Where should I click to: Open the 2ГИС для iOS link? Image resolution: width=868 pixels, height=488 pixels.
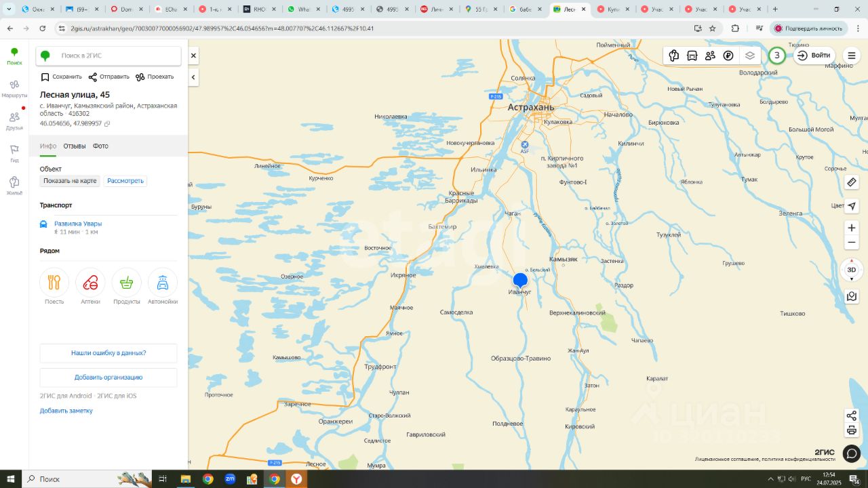tap(117, 396)
